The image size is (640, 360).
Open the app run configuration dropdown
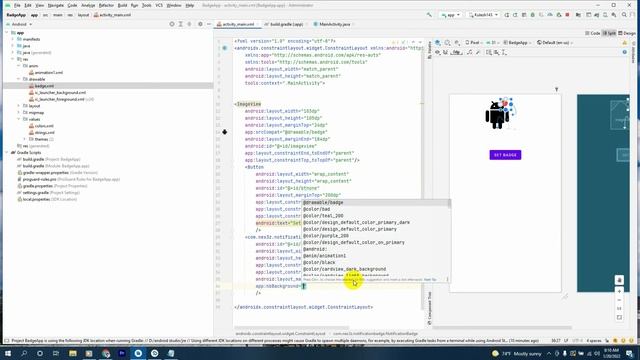point(450,15)
